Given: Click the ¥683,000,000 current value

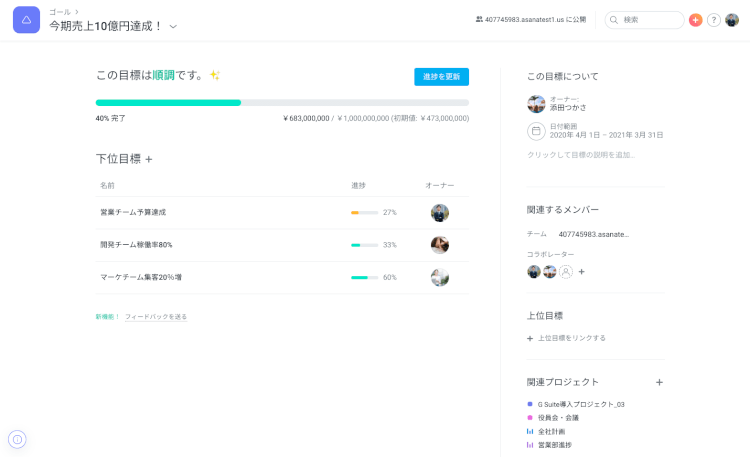Looking at the screenshot, I should [306, 118].
